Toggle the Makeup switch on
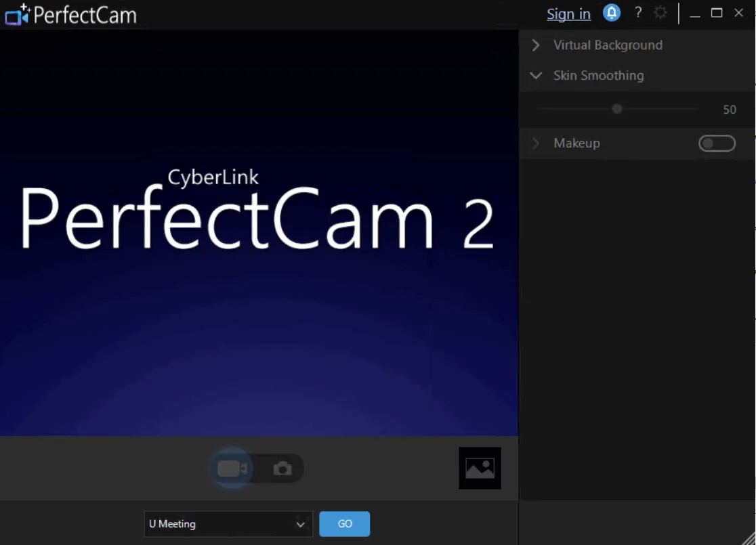This screenshot has height=545, width=756. [x=717, y=143]
